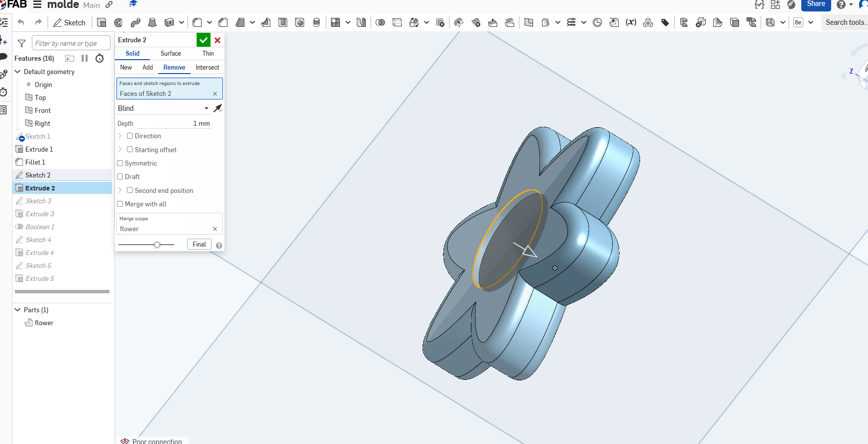The width and height of the screenshot is (868, 444).
Task: Open the Fillet tool dropdown arrow
Action: click(210, 22)
